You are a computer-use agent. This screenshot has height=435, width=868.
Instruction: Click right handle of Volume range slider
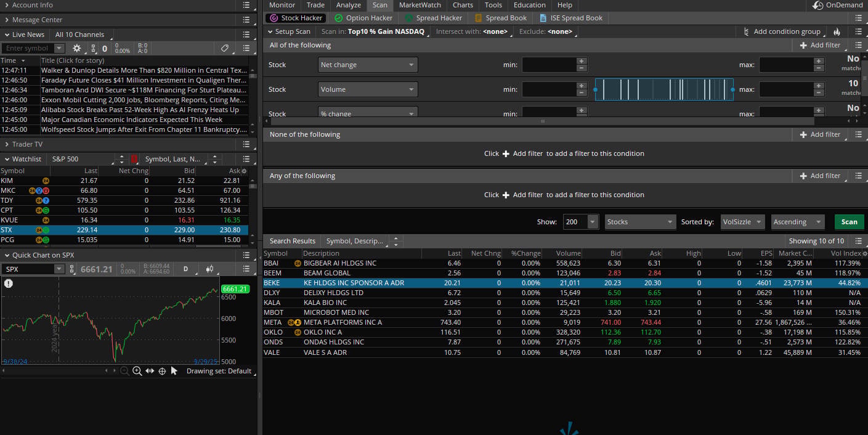(x=732, y=89)
